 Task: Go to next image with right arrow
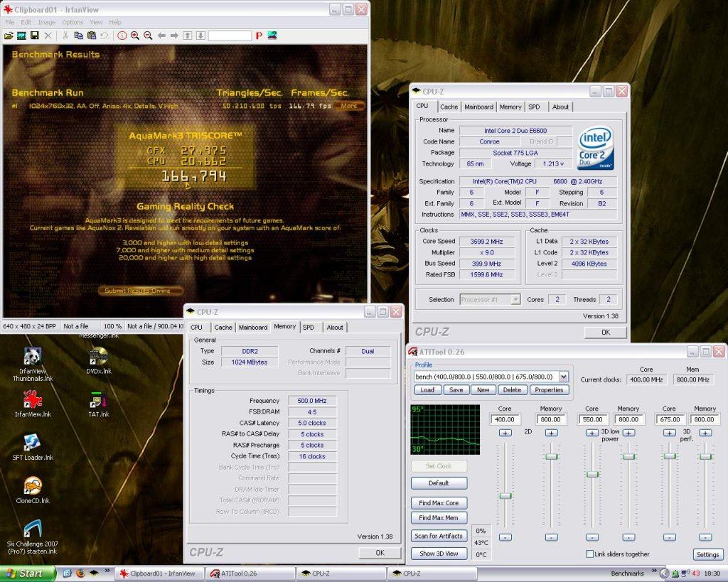pyautogui.click(x=174, y=36)
